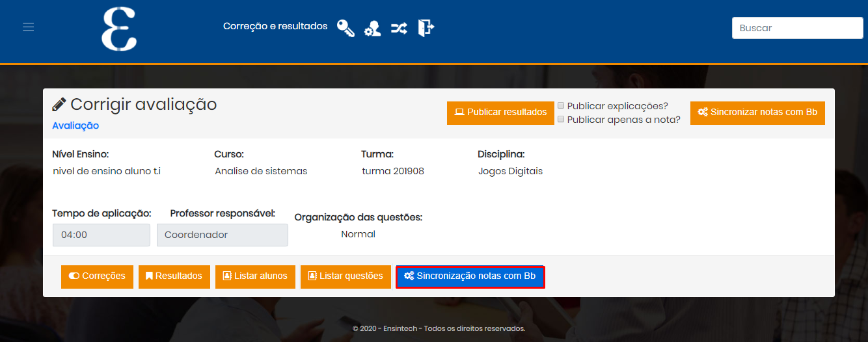
Task: Click Publicar resultados button
Action: 500,112
